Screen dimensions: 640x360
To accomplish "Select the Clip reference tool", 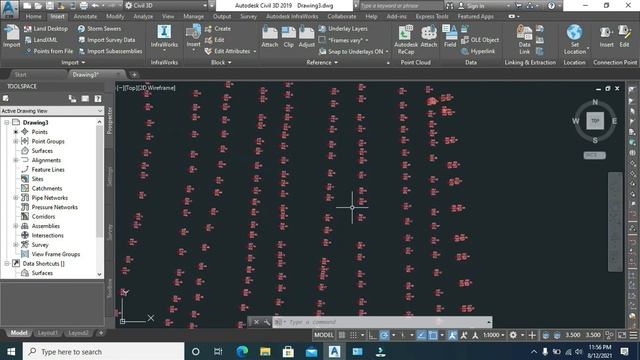I will tap(289, 37).
